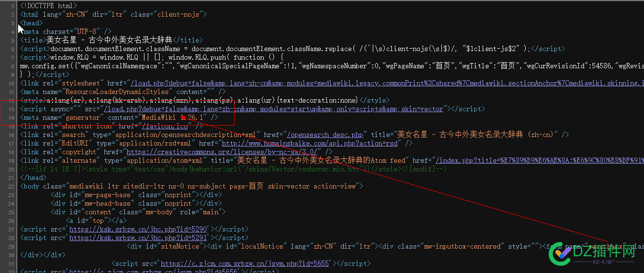Click the rel="EditURI" attribute text
The image size is (644, 273).
tap(68, 143)
